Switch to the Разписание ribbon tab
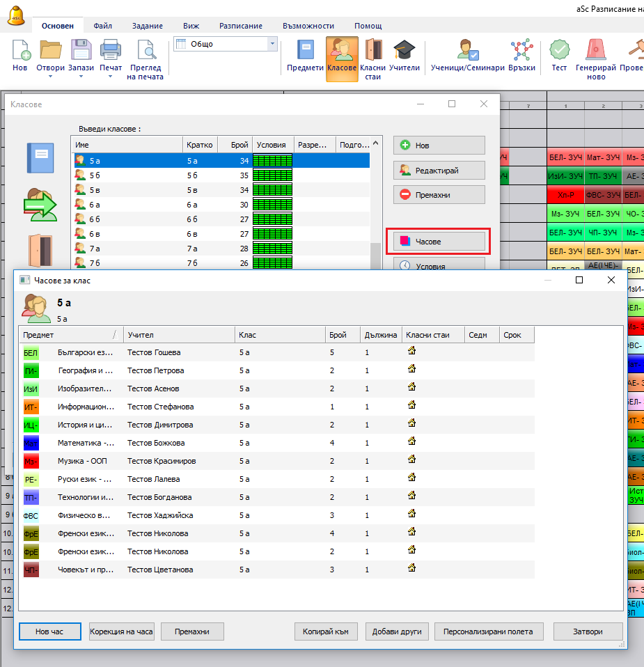Viewport: 644px width, 667px height. click(x=241, y=26)
